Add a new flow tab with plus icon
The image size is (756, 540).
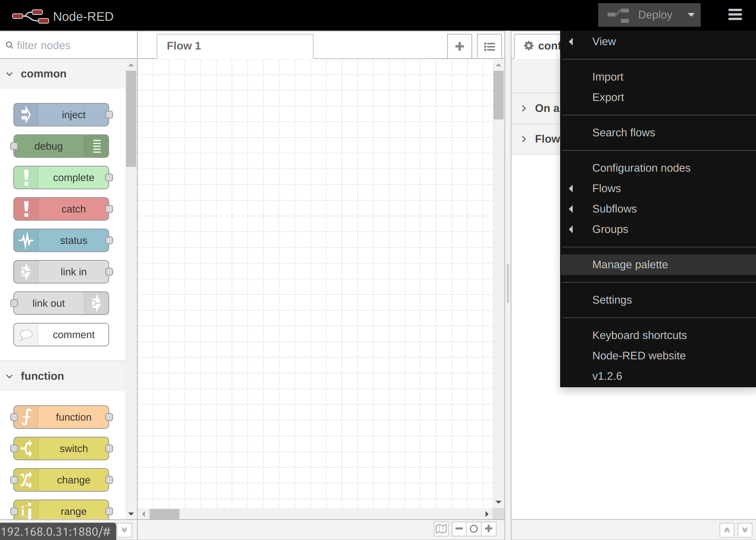point(460,46)
